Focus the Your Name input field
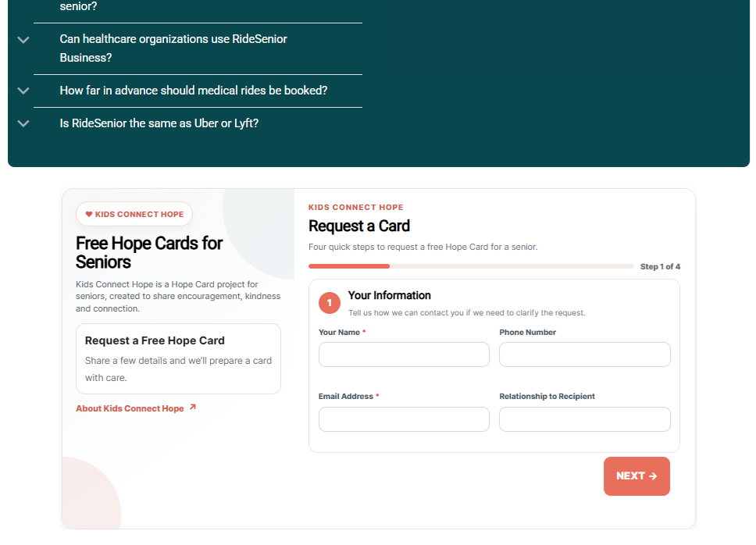The width and height of the screenshot is (756, 545). tap(404, 354)
